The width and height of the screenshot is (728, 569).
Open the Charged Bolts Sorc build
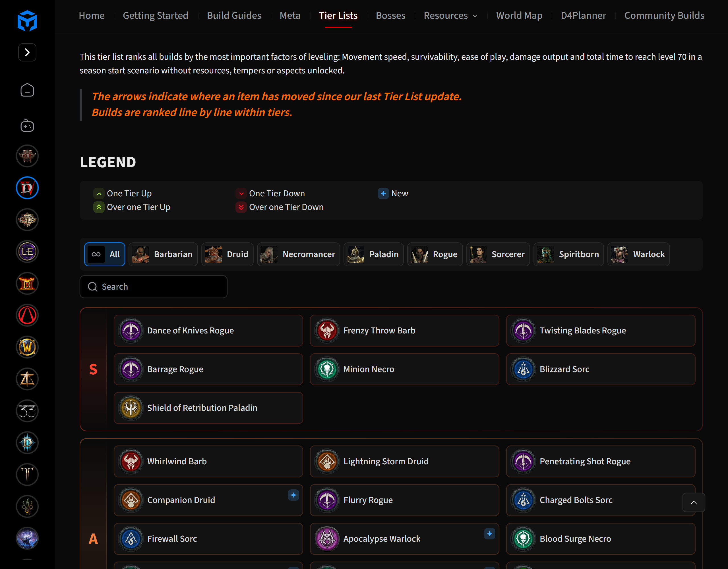[x=601, y=500]
